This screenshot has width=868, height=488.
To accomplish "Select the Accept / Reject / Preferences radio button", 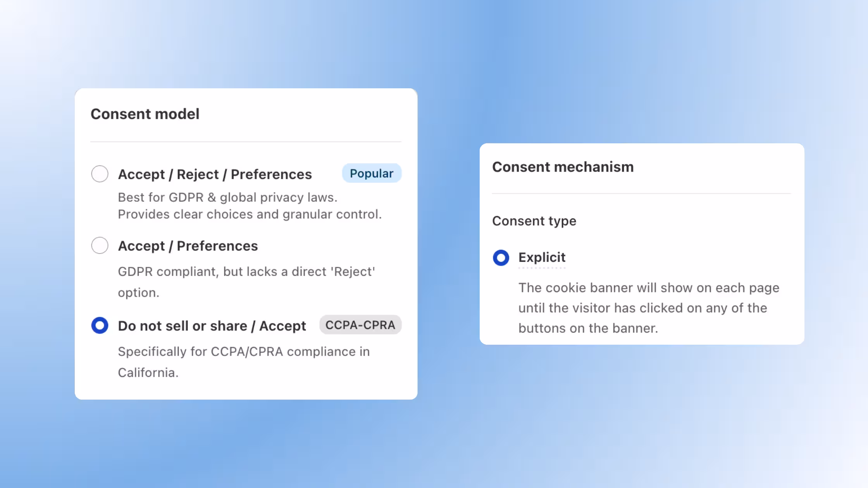I will point(100,174).
